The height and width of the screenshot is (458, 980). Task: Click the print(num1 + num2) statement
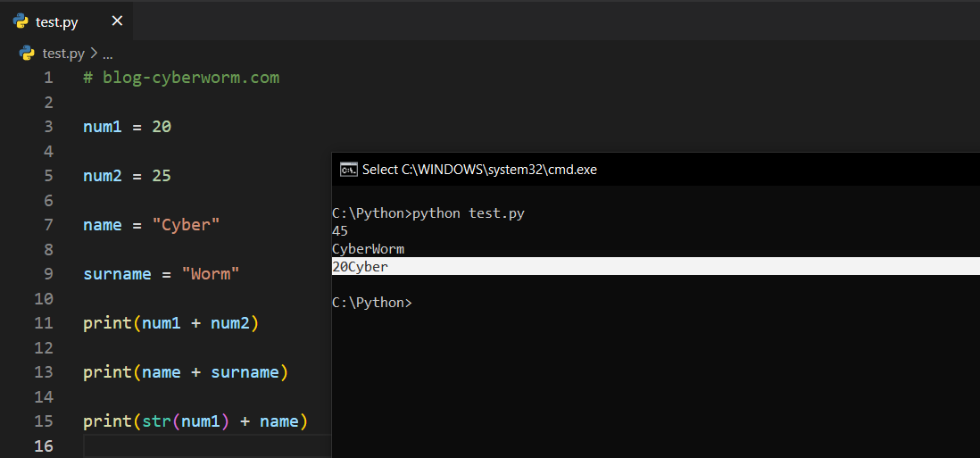[170, 323]
